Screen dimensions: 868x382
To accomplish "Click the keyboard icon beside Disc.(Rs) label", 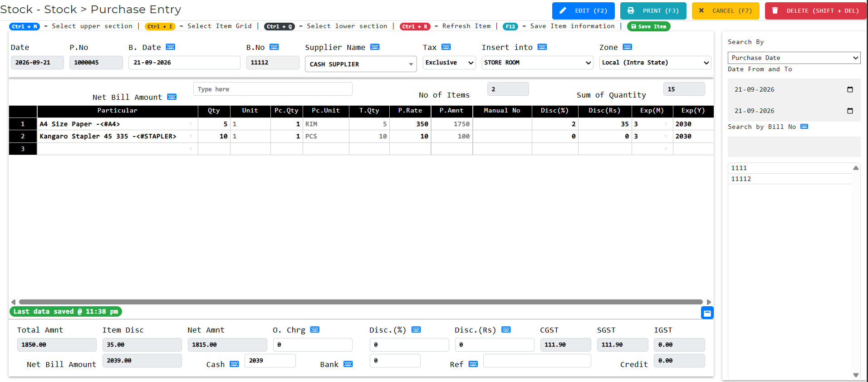I will [x=506, y=330].
